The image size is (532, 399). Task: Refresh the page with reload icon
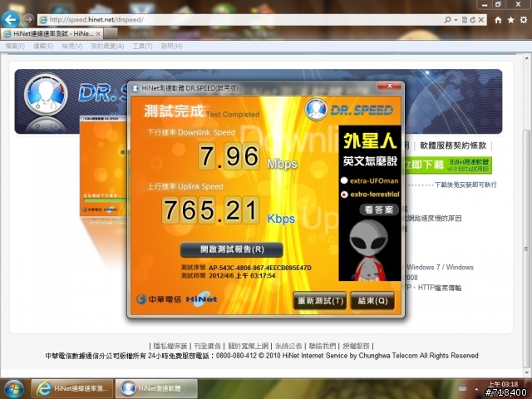(x=473, y=20)
